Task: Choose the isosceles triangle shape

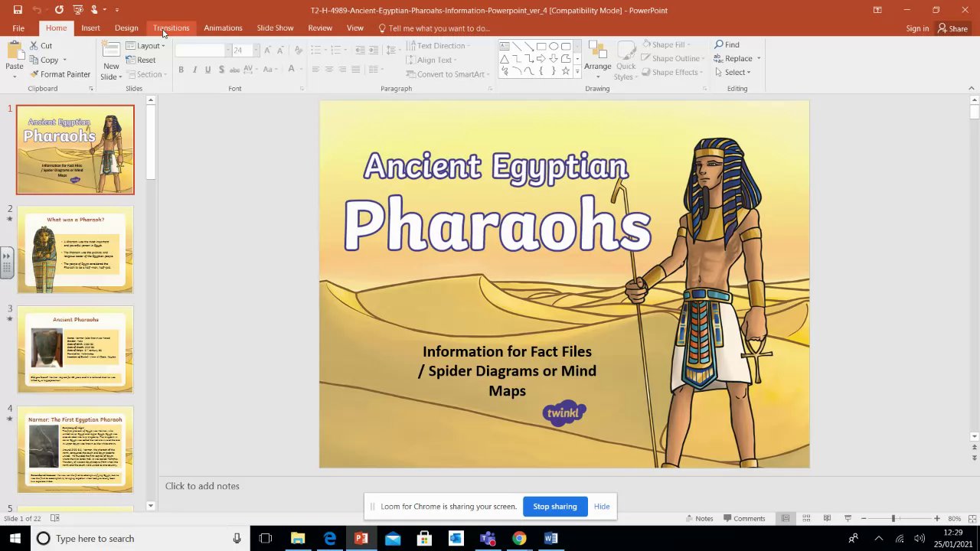Action: click(504, 59)
